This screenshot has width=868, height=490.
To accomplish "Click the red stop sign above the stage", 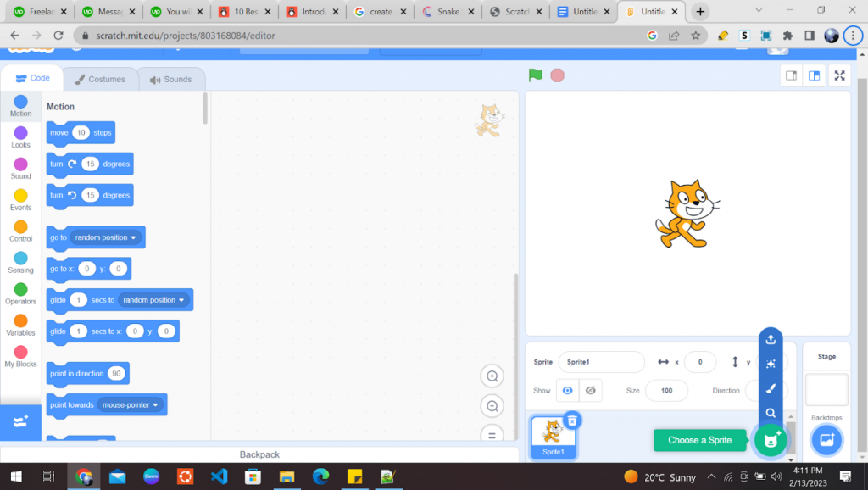I will point(558,75).
